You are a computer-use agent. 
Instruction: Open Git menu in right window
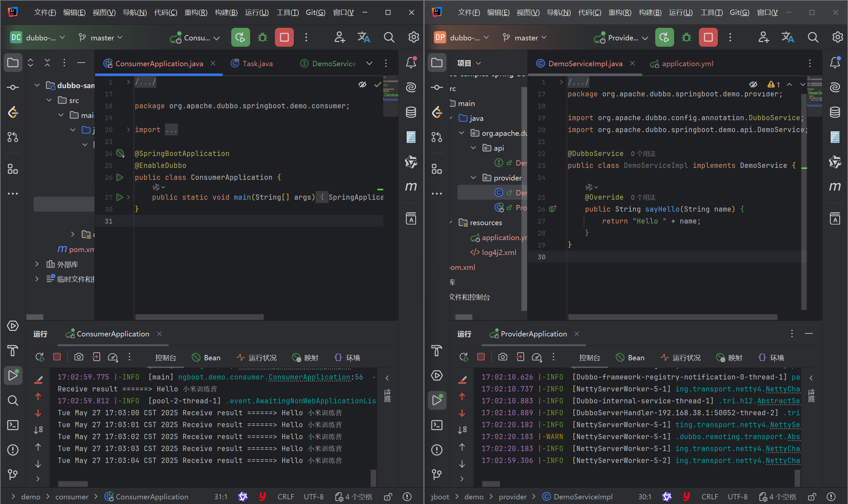tap(739, 13)
